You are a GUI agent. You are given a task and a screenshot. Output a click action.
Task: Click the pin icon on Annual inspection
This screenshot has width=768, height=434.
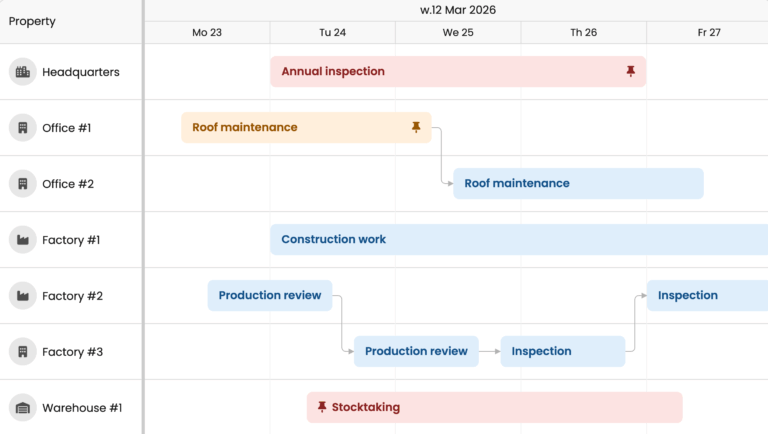(630, 72)
